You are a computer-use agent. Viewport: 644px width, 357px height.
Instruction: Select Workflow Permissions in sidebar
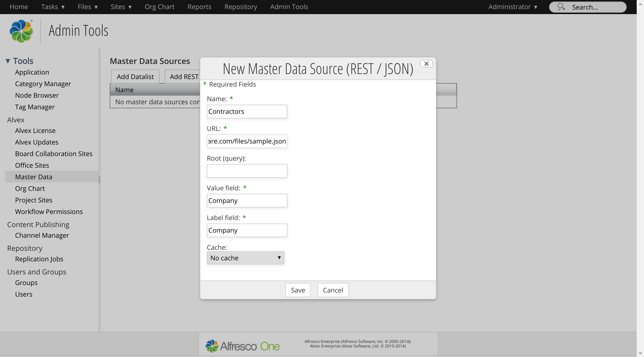(49, 211)
